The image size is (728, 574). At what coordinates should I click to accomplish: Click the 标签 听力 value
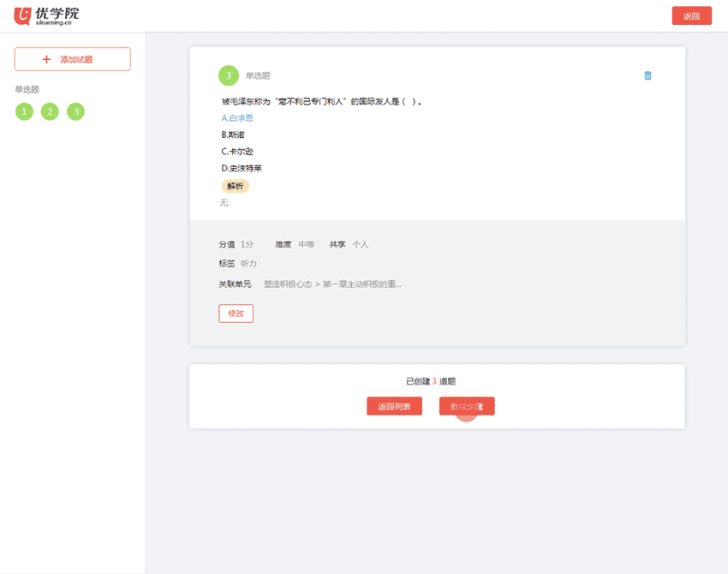click(248, 263)
